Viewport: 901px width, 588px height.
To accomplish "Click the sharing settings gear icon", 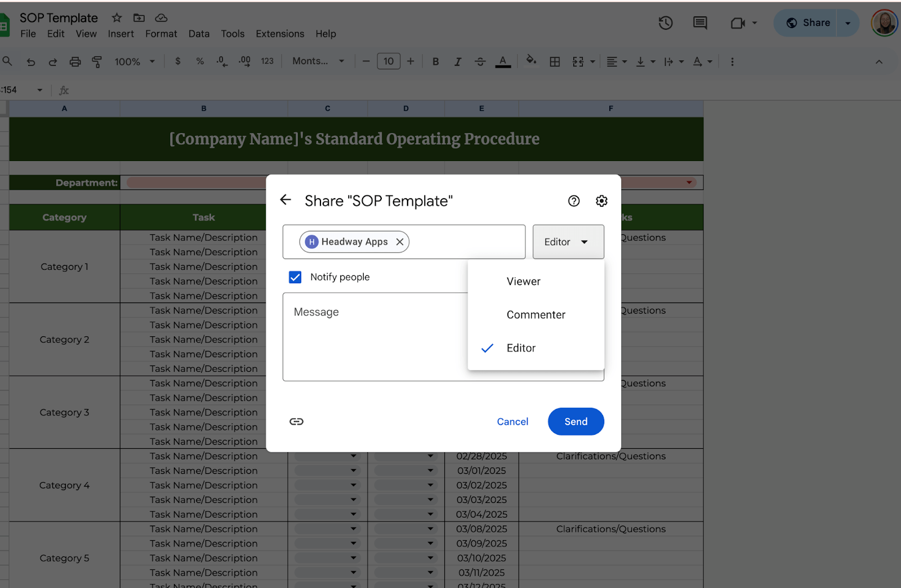I will [601, 201].
